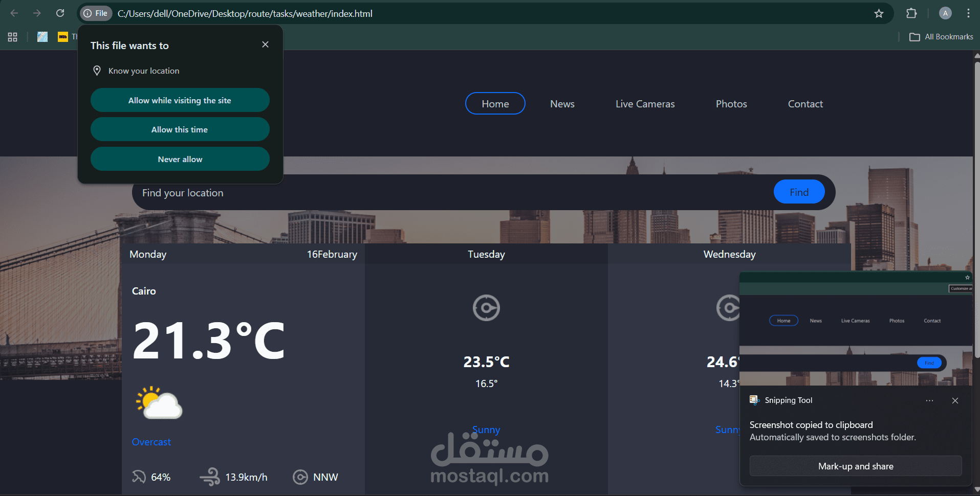The image size is (980, 496).
Task: Open more options in Snipping Tool notification
Action: click(929, 400)
